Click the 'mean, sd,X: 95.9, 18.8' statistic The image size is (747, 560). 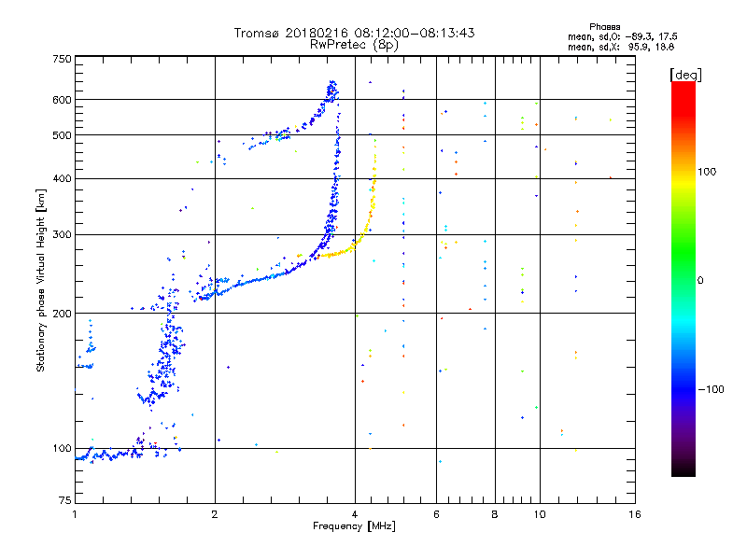[621, 47]
